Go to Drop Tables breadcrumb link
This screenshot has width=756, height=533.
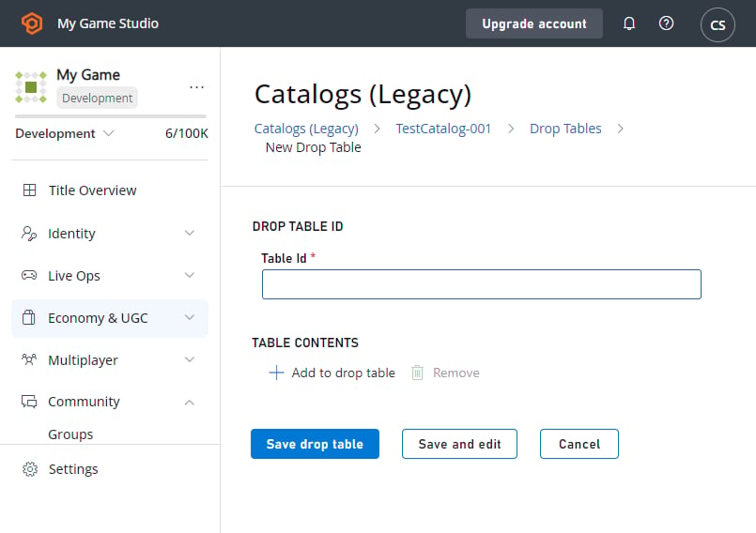pyautogui.click(x=565, y=129)
